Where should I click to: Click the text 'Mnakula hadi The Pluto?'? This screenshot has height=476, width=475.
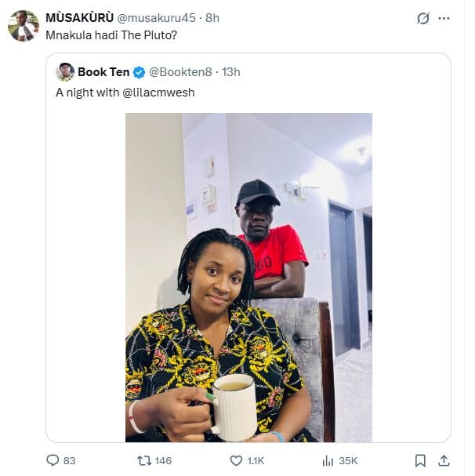click(107, 34)
